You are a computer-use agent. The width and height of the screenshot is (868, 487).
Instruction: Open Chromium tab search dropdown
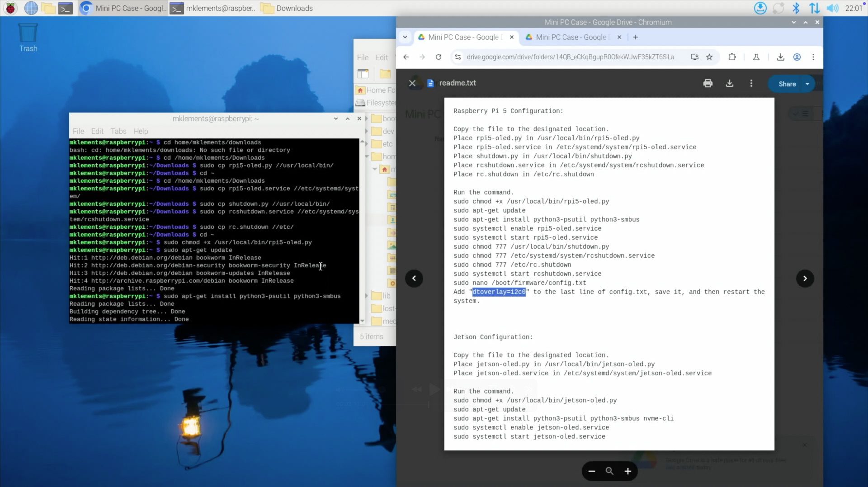click(x=405, y=37)
